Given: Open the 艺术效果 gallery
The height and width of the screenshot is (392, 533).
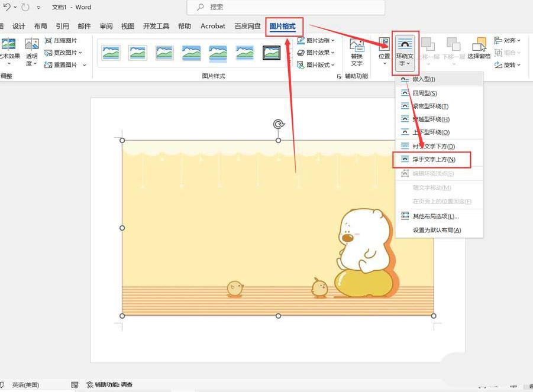Looking at the screenshot, I should [x=9, y=52].
